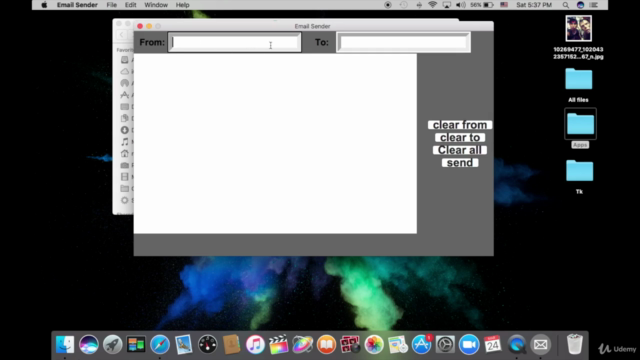Open Spotlight search in menu bar
The image size is (640, 360).
pos(565,5)
